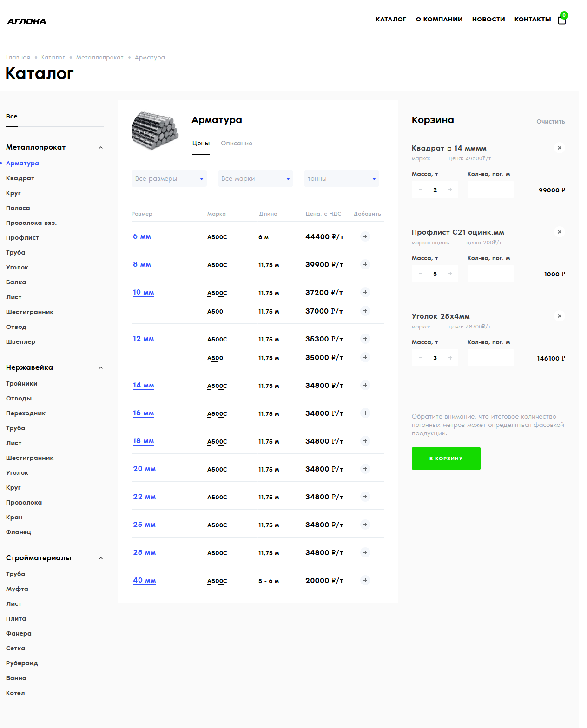Increase mass for Профлист С21

click(450, 274)
